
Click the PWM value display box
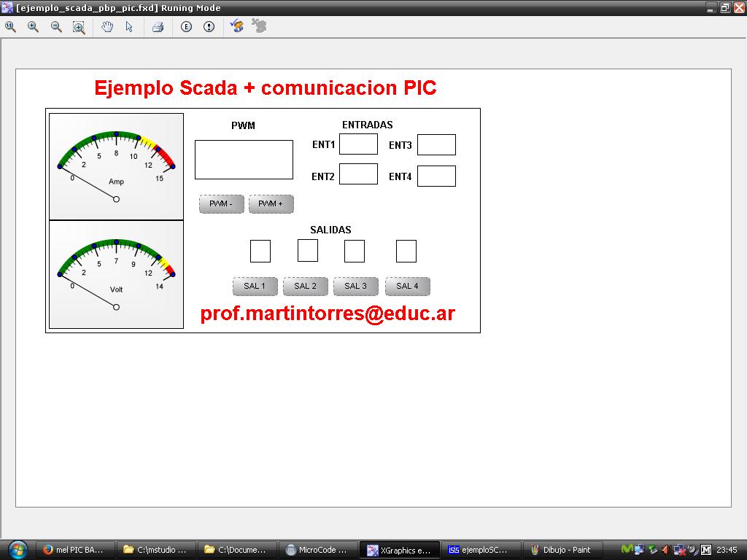[x=244, y=160]
